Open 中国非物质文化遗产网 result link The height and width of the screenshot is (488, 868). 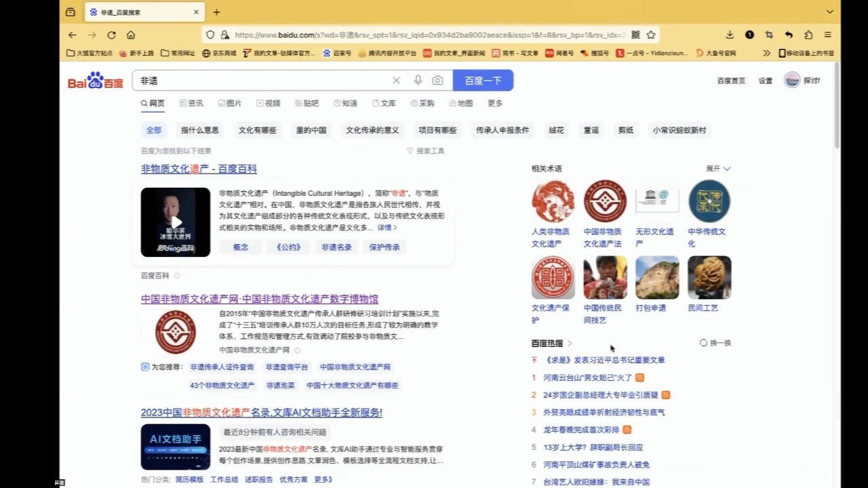coord(260,299)
